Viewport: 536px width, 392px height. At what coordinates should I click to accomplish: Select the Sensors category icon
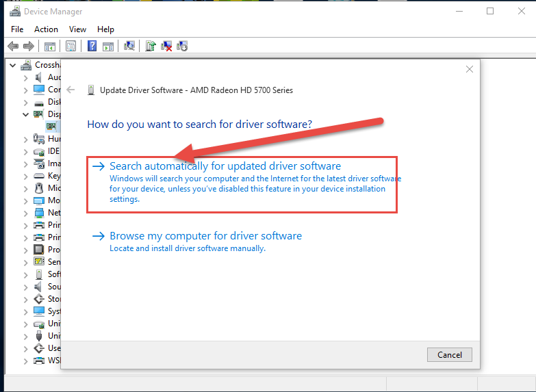(39, 261)
